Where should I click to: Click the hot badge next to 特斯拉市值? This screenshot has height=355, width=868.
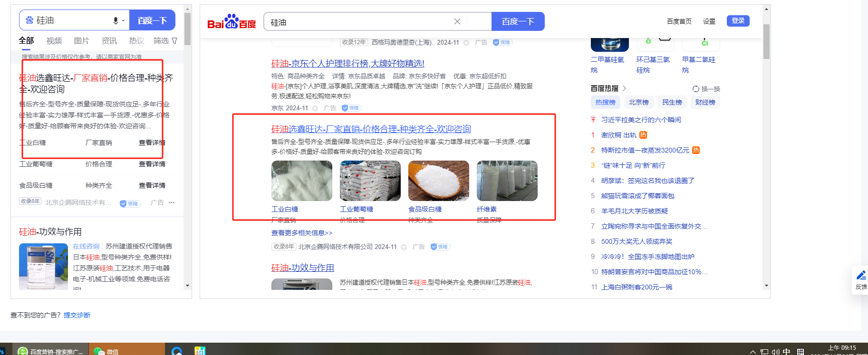696,150
